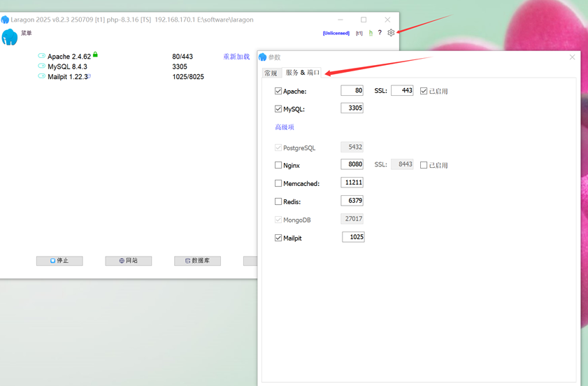Image resolution: width=588 pixels, height=386 pixels.
Task: Uncheck the Mailpit checkbox
Action: point(278,238)
